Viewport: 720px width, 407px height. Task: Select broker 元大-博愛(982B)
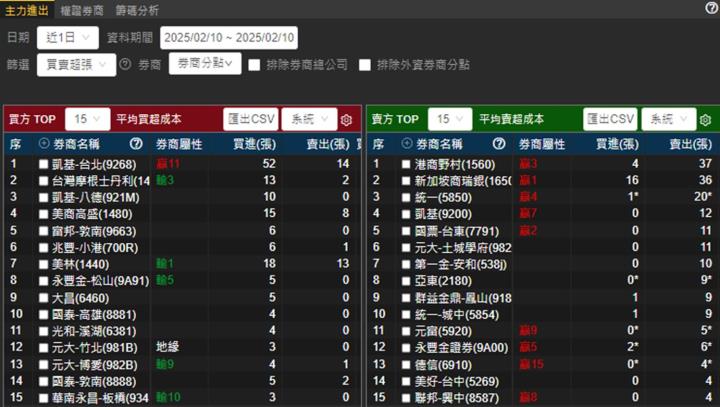pyautogui.click(x=95, y=365)
